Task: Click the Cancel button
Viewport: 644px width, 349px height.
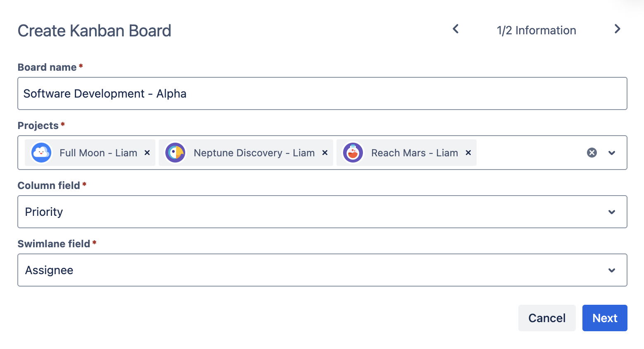Action: point(547,318)
